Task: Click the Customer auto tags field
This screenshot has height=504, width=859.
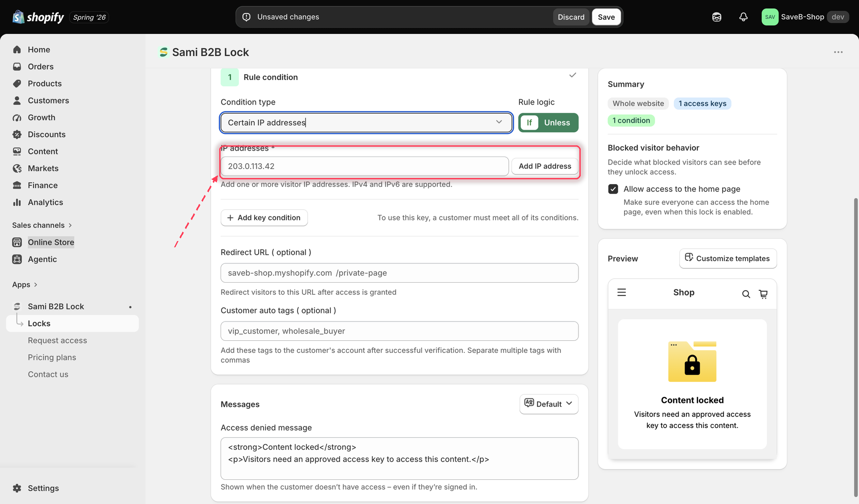Action: click(399, 331)
